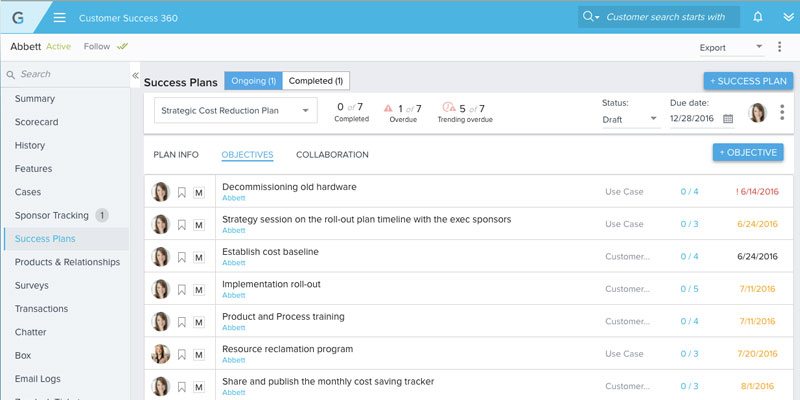Viewport: 800px width, 400px height.
Task: Click the magnifier icon in customer search
Action: click(588, 17)
